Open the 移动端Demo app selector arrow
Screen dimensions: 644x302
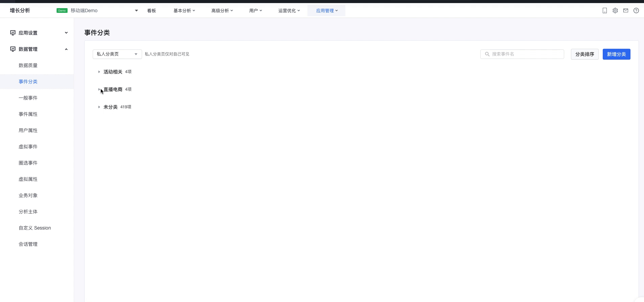[136, 10]
